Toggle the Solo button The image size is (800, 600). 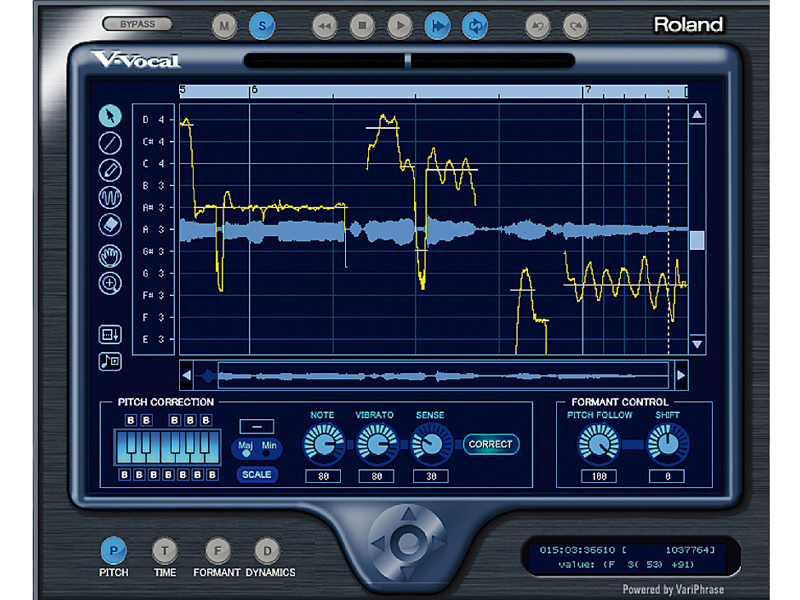coord(262,25)
